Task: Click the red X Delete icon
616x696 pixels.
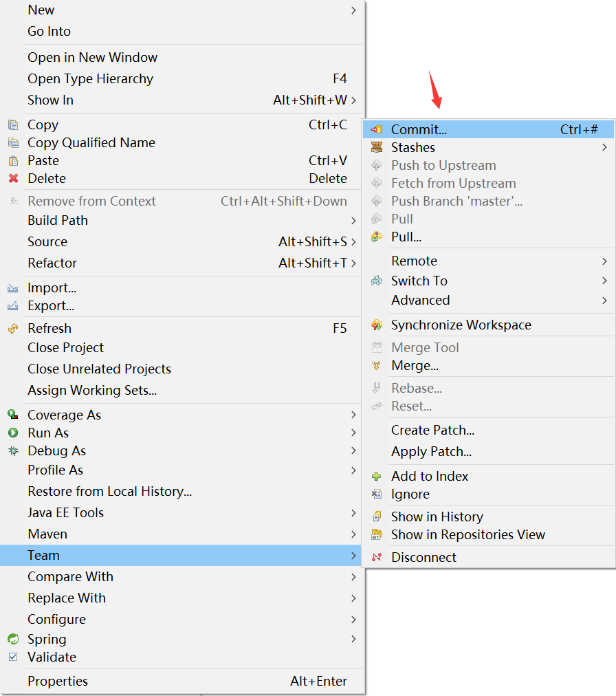Action: point(13,178)
